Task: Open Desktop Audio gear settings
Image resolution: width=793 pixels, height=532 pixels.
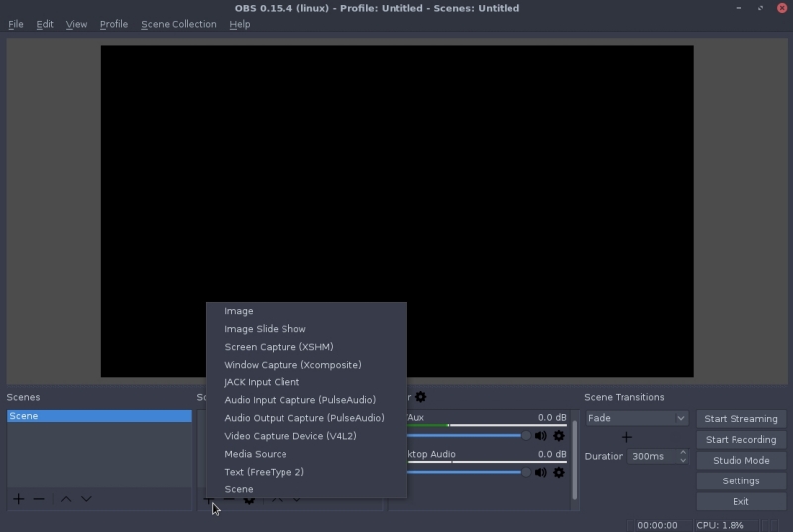Action: 559,472
